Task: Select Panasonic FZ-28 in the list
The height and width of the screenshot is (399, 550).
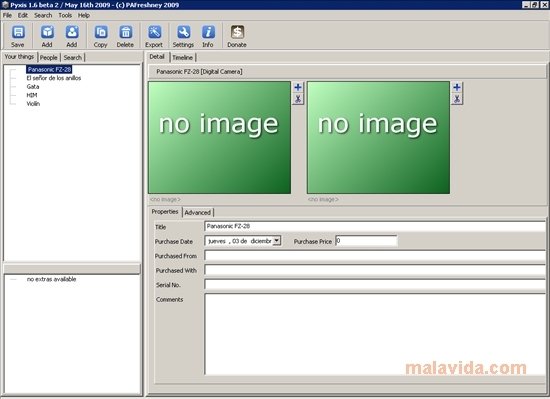Action: tap(49, 69)
